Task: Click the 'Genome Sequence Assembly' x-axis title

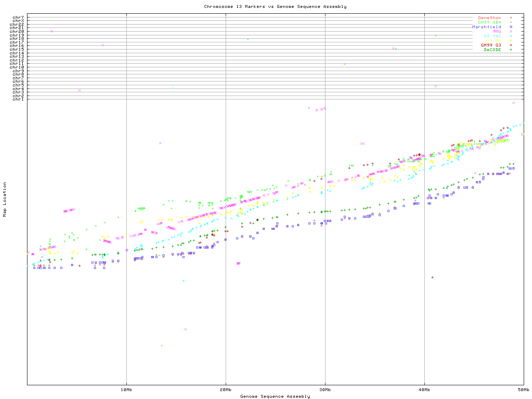Action: coord(275,397)
